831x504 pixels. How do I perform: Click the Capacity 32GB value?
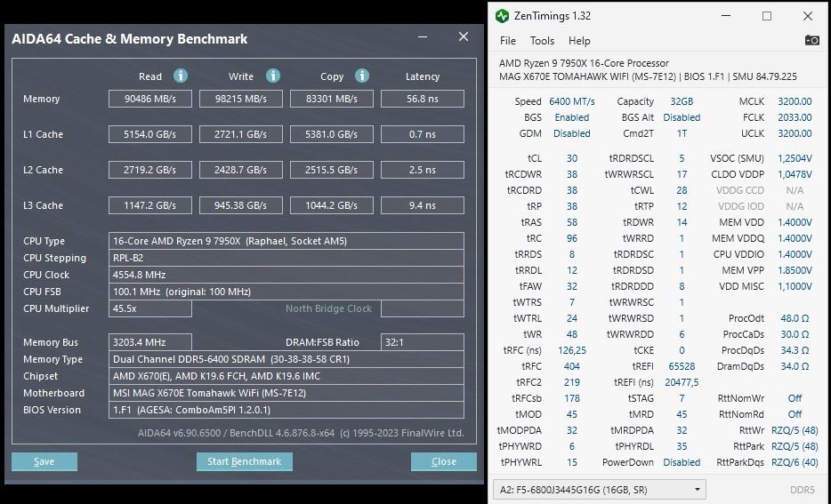coord(682,101)
